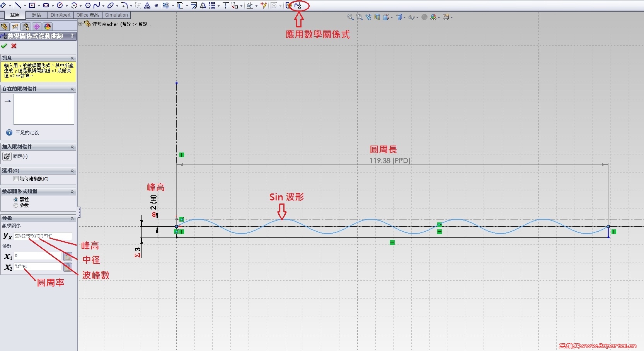This screenshot has height=351, width=644.
Task: Open the Display Style dropdown arrow
Action: point(404,17)
